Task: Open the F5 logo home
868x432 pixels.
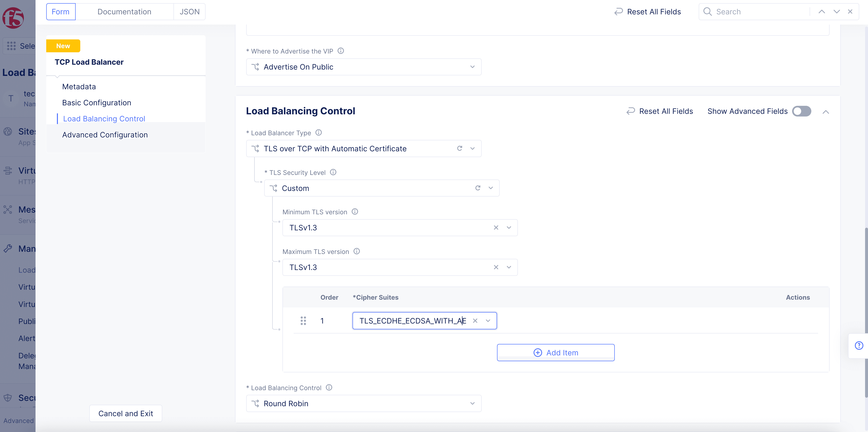Action: pyautogui.click(x=13, y=18)
